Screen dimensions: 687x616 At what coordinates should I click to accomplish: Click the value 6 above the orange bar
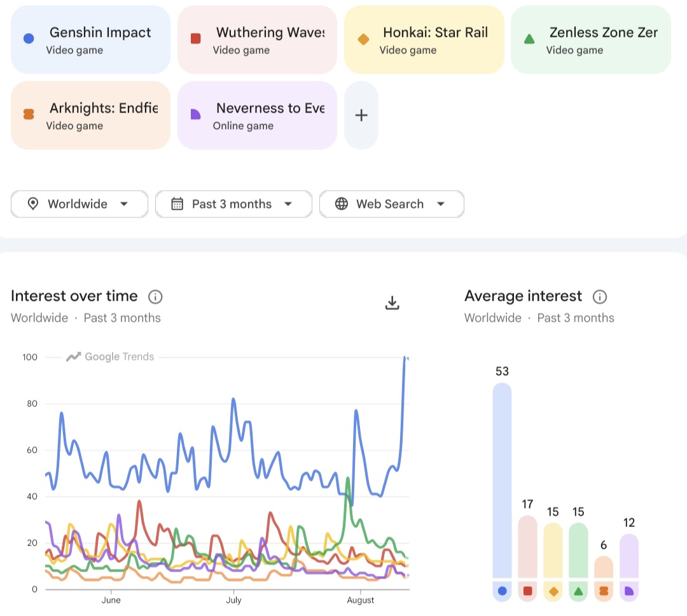click(604, 545)
